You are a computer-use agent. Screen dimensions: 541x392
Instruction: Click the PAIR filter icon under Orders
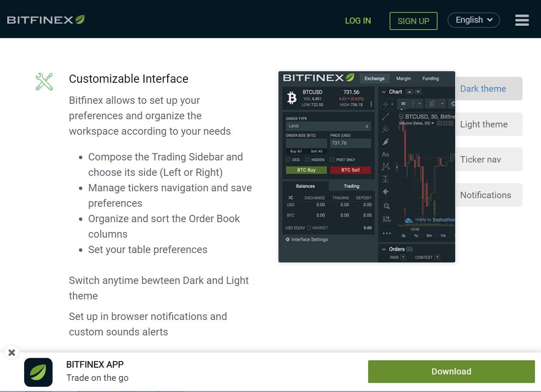403,258
